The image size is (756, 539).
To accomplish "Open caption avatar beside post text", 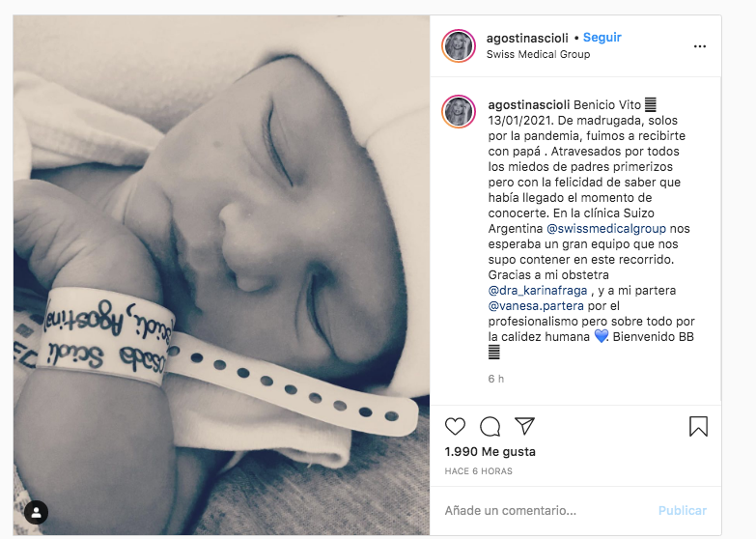I will tap(459, 111).
